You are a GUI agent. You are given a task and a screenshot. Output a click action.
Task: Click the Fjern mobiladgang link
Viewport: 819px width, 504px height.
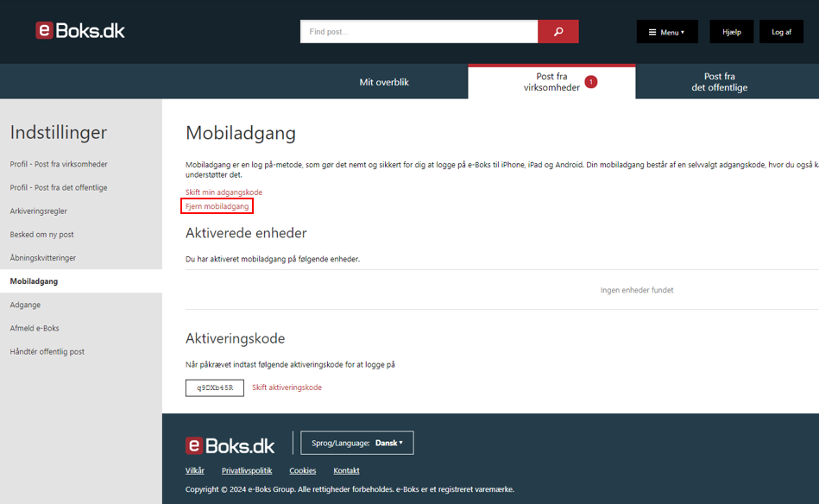[x=217, y=206]
